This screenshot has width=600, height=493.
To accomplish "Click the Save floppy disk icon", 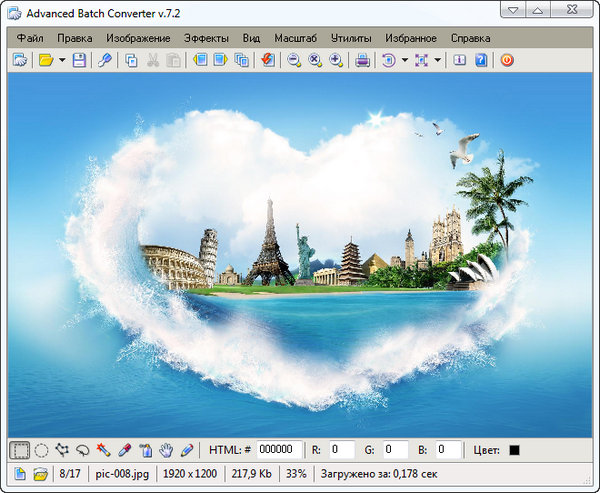I will tap(79, 60).
